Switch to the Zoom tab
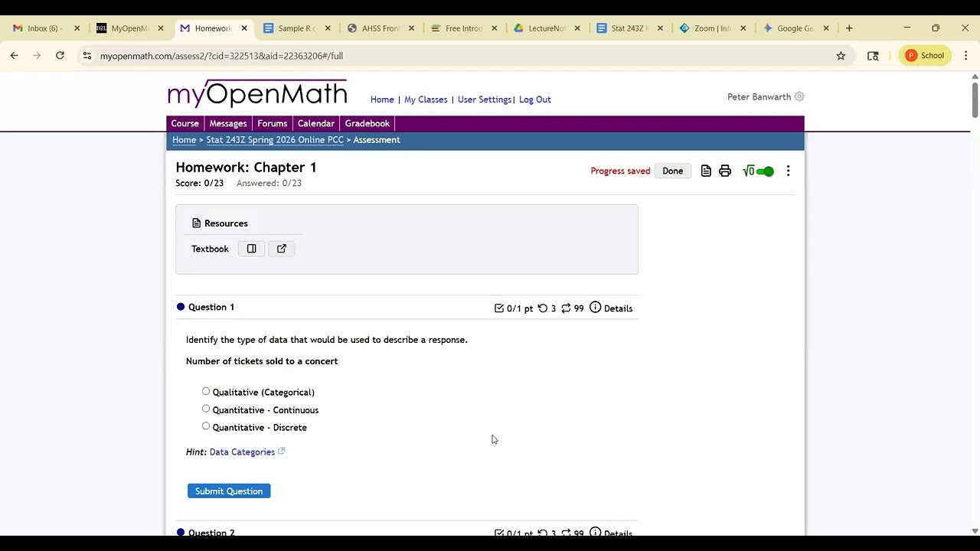This screenshot has width=980, height=551. (712, 28)
